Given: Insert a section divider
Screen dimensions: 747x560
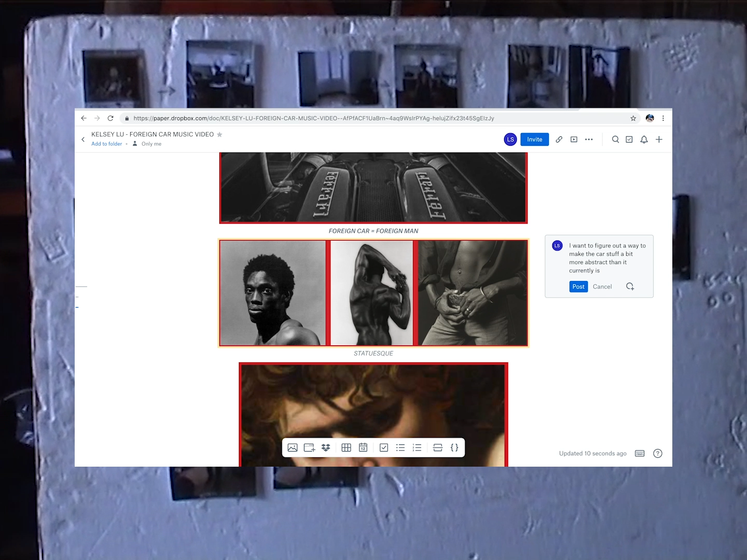Looking at the screenshot, I should [438, 447].
